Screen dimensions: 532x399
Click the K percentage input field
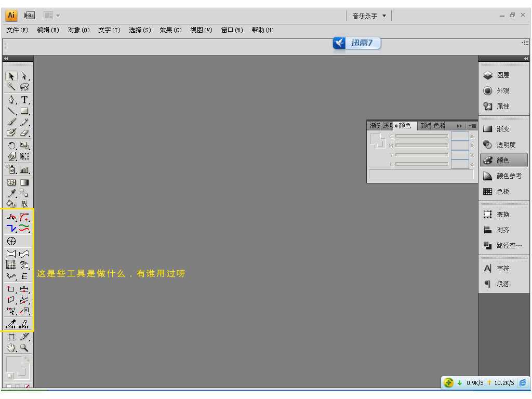click(460, 164)
